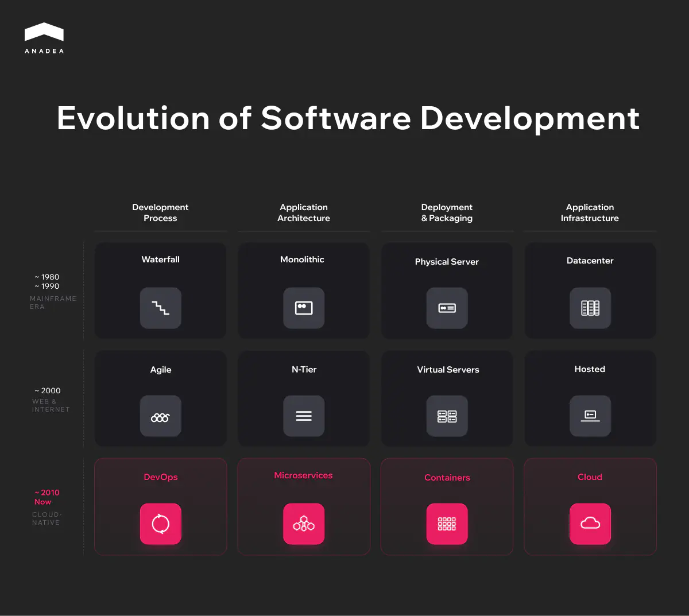Open the DevOps card

[x=160, y=506]
